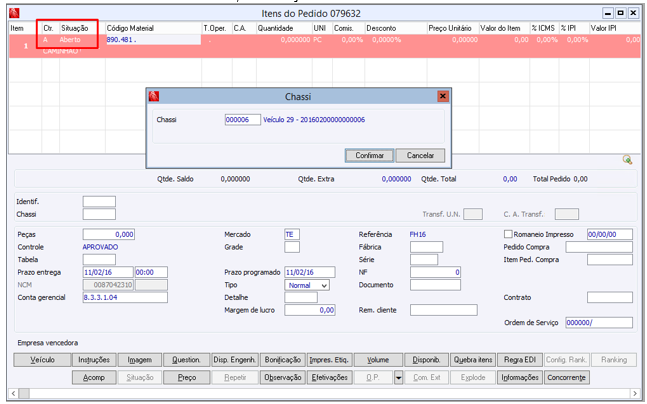Click the Acomp button
This screenshot has height=404, width=647.
(x=94, y=378)
